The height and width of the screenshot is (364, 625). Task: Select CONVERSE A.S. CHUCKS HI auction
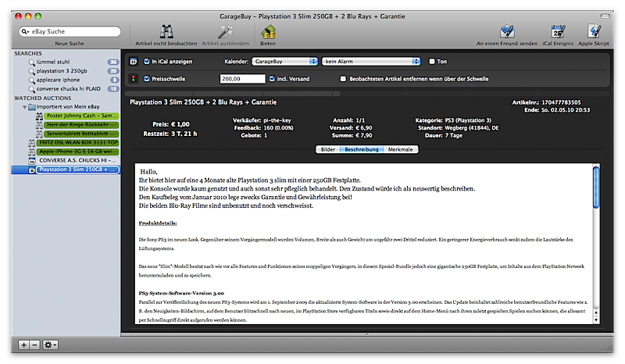(77, 161)
